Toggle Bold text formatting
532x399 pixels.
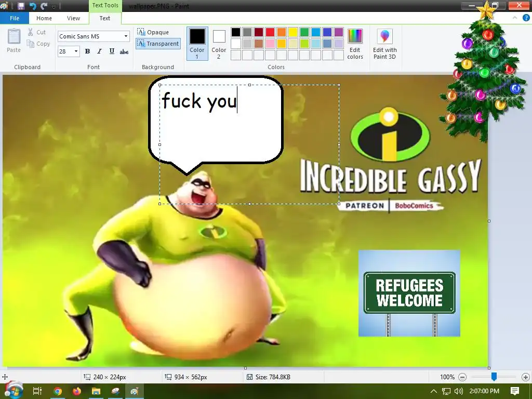87,51
